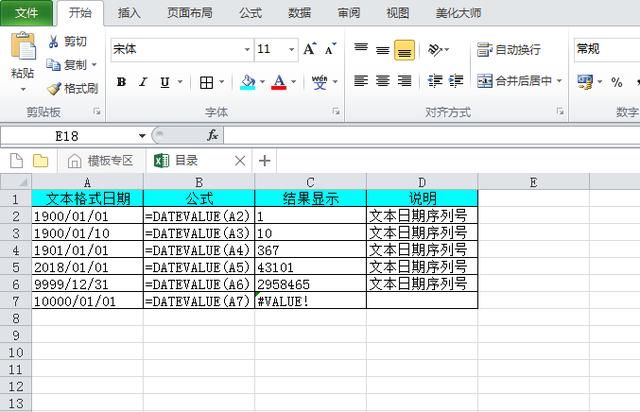Switch to the 审阅 (Review) tab
The height and width of the screenshot is (412, 640).
[349, 13]
